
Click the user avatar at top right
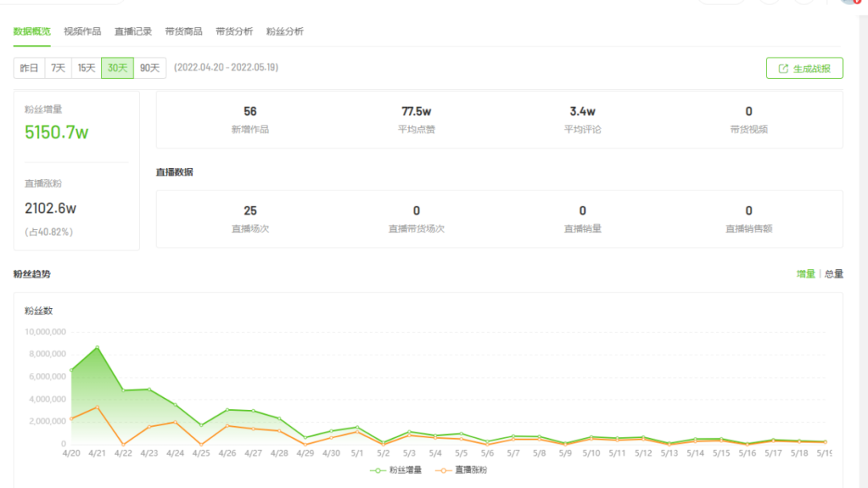click(x=852, y=2)
